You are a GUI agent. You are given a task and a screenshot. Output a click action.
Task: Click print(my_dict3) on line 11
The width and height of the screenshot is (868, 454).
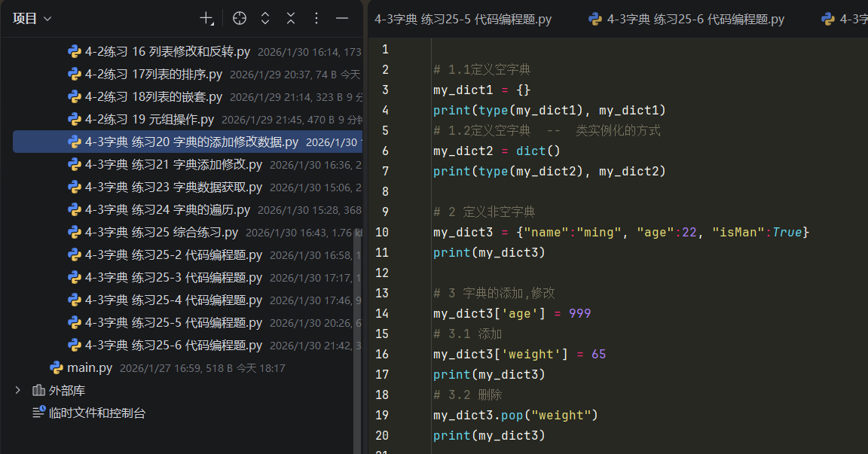click(x=489, y=253)
